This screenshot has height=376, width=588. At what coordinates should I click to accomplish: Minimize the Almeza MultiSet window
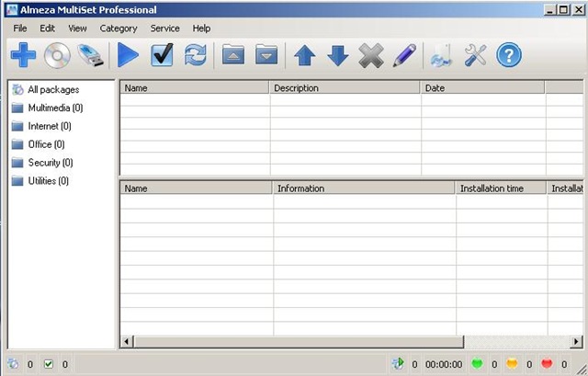click(x=549, y=10)
